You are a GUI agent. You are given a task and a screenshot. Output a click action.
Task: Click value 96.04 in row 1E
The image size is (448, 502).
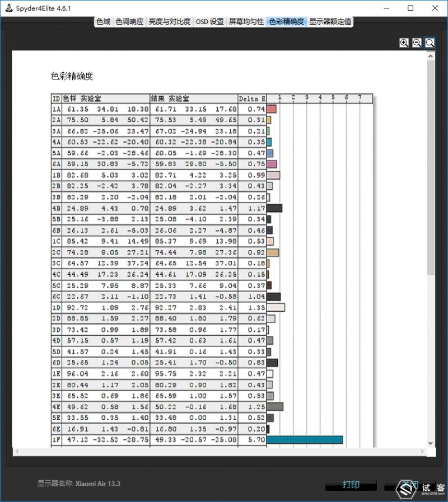(77, 374)
